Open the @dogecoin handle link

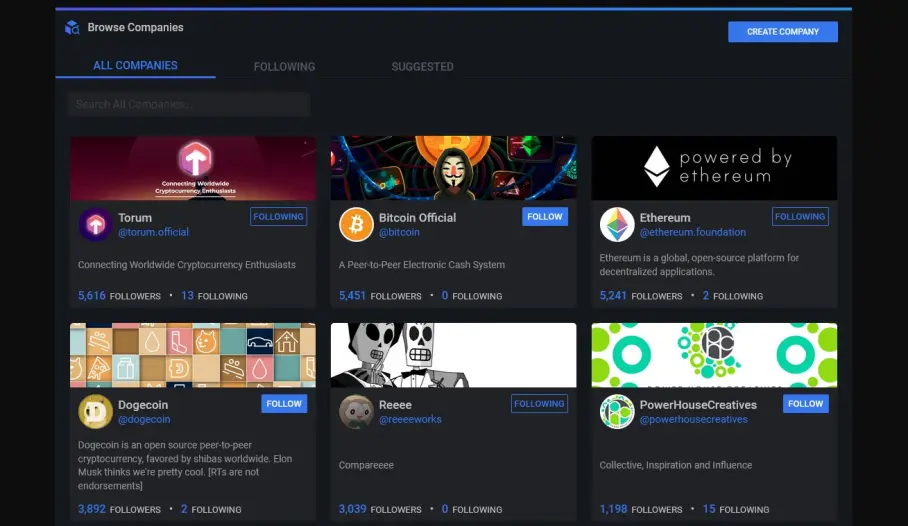click(144, 419)
